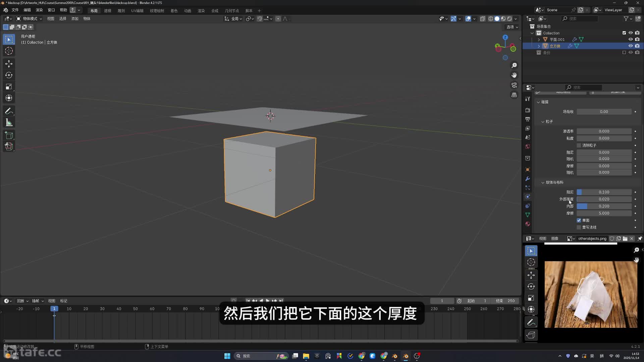Adjust the 外部厚度 value slider
644x362 pixels.
point(604,199)
